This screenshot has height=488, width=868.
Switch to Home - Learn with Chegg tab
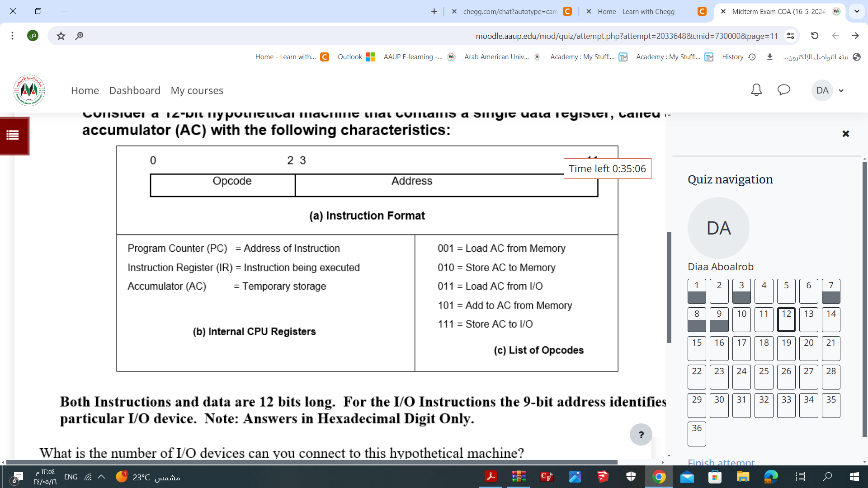[636, 12]
